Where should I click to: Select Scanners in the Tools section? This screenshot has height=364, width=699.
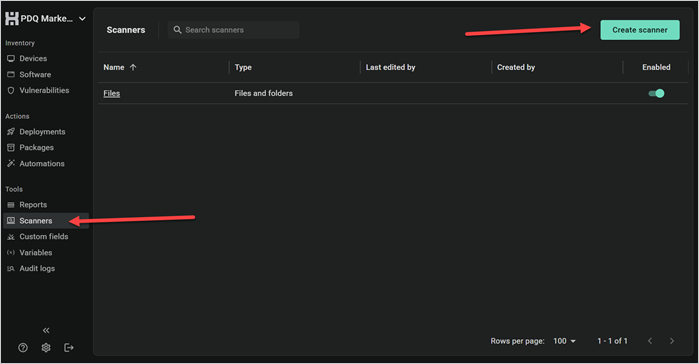click(x=36, y=221)
